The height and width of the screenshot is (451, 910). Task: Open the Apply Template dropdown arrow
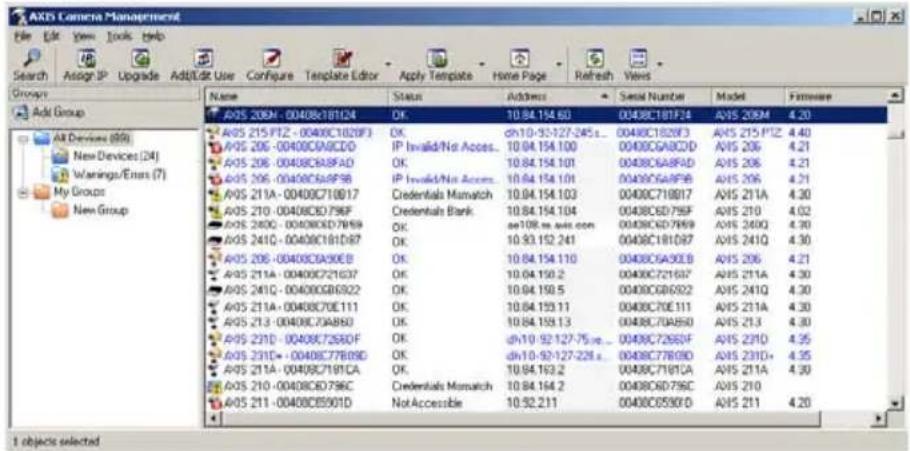pyautogui.click(x=482, y=62)
